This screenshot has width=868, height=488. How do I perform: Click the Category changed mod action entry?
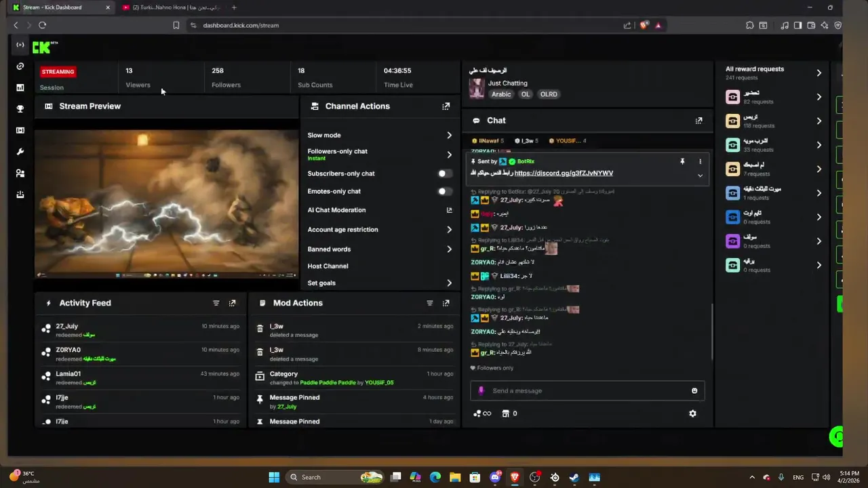click(354, 378)
